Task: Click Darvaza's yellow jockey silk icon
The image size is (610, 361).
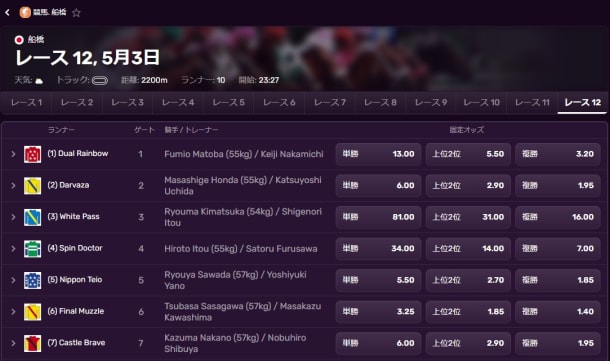Action: point(33,186)
